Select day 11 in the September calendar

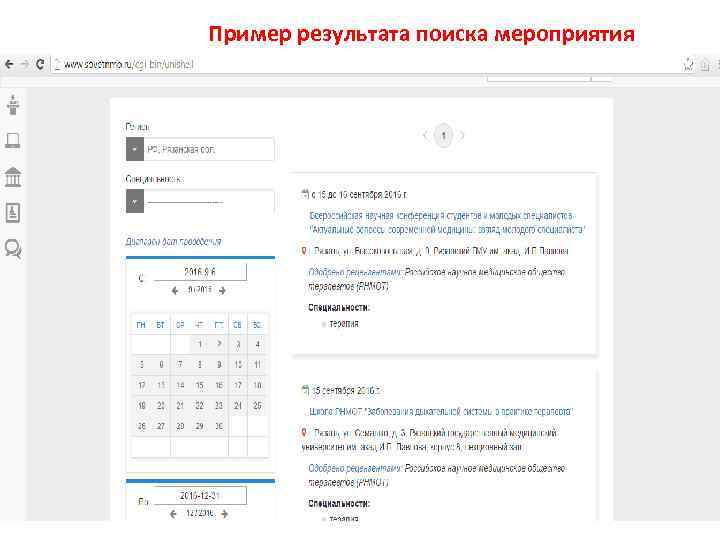(x=258, y=365)
